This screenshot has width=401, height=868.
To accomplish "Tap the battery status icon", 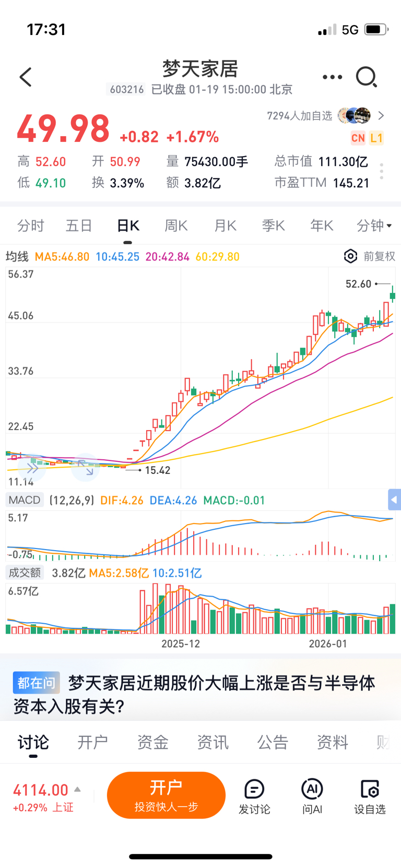I will (376, 29).
